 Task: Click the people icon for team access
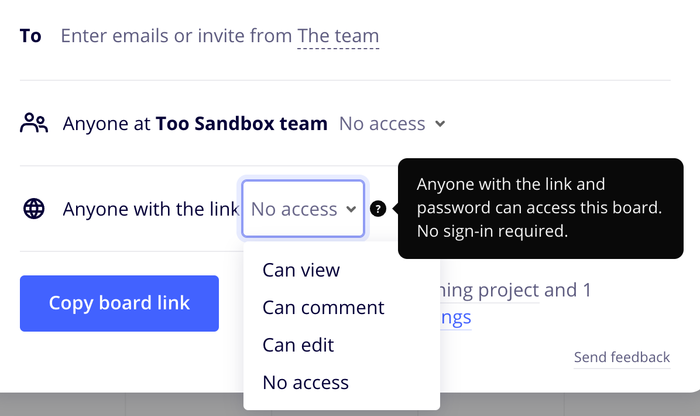coord(34,124)
